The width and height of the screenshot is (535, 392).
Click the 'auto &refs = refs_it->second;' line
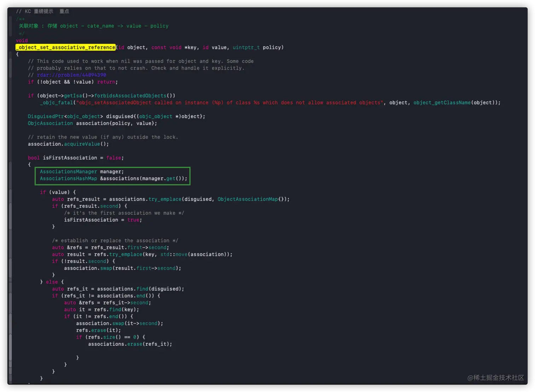(108, 303)
